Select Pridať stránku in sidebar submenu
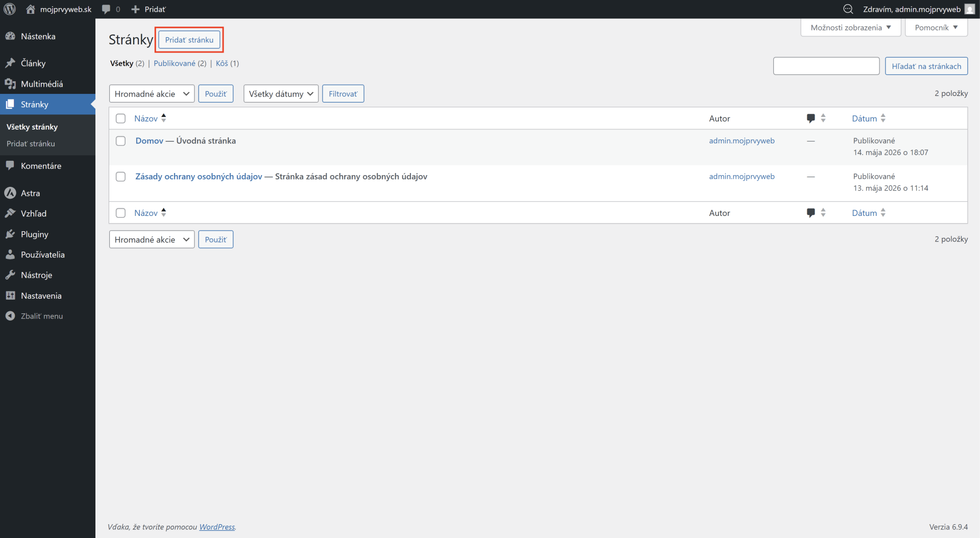 tap(31, 144)
